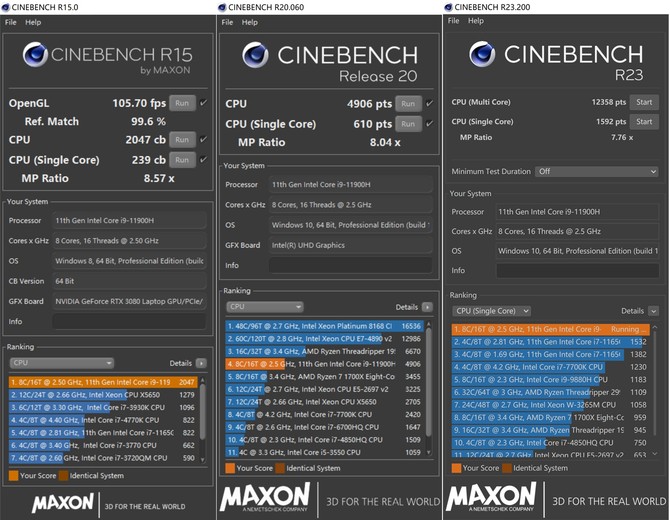Click GFX Board field in R15

tap(129, 301)
